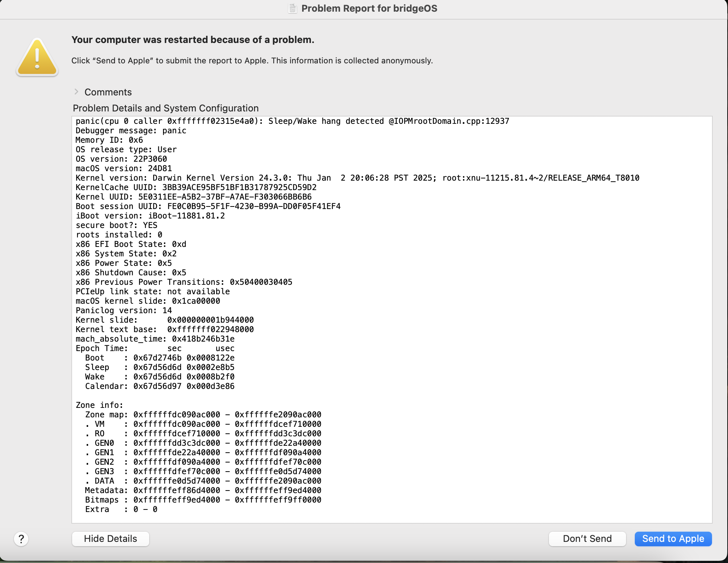Collapse details by clicking Hide Details
The image size is (728, 563).
[110, 539]
